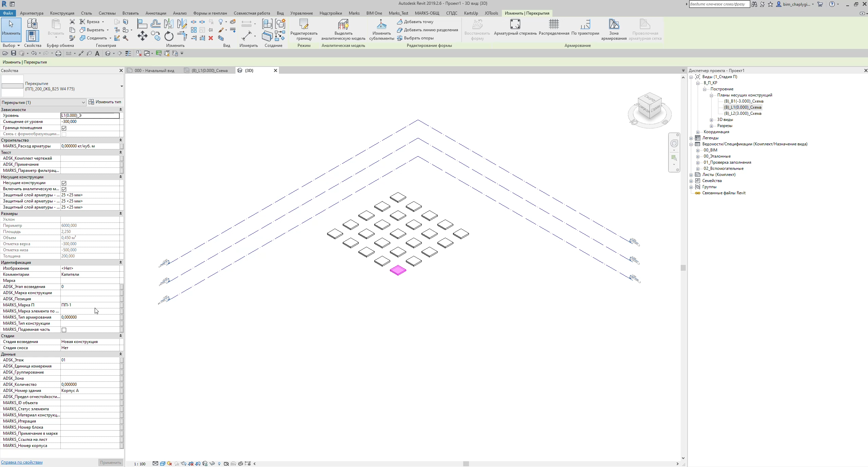Click 'Добавить линию разделения' button
Viewport: 868px width, 467px height.
point(428,30)
